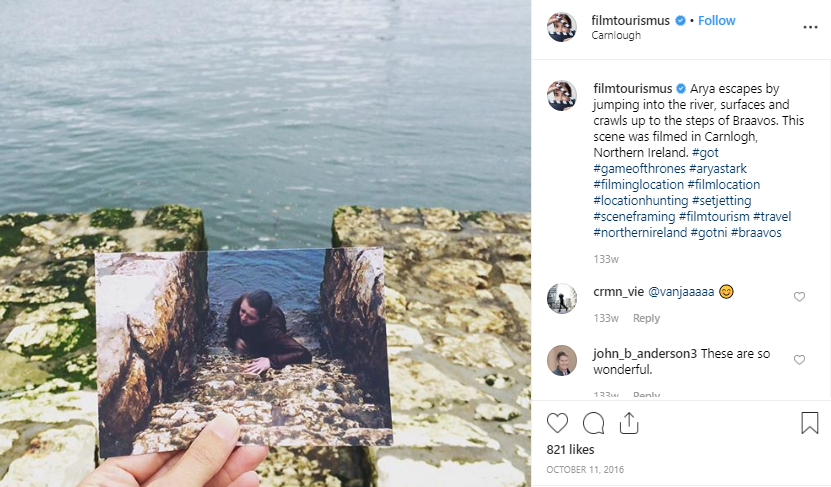Save the post with the bookmark icon
The height and width of the screenshot is (487, 831).
pyautogui.click(x=809, y=423)
